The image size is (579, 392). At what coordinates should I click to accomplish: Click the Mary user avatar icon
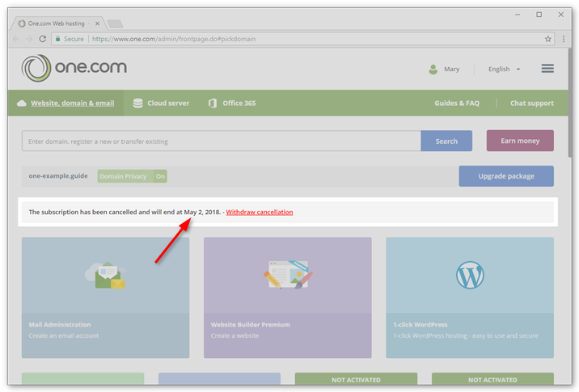[x=433, y=69]
